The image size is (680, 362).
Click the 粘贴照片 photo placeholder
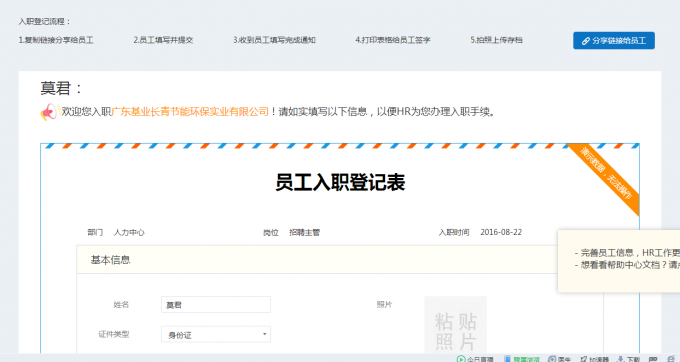point(455,325)
